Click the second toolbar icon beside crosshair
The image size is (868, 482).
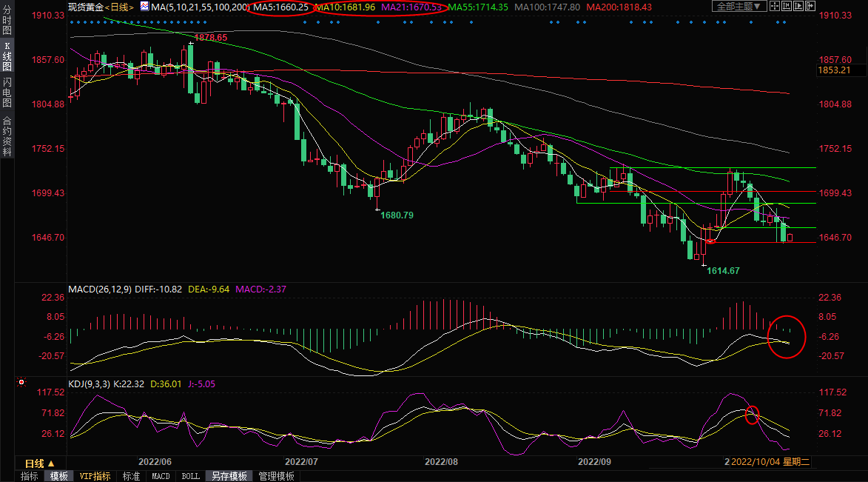pos(785,7)
